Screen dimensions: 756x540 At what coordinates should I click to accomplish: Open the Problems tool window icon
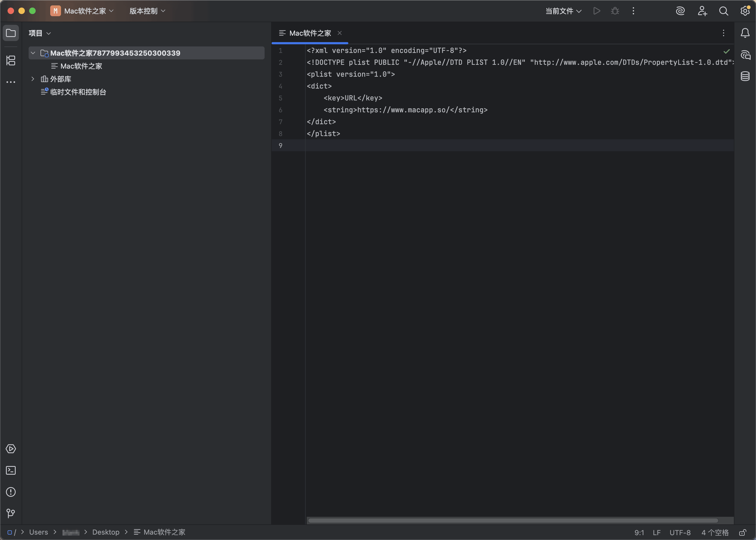(x=11, y=492)
